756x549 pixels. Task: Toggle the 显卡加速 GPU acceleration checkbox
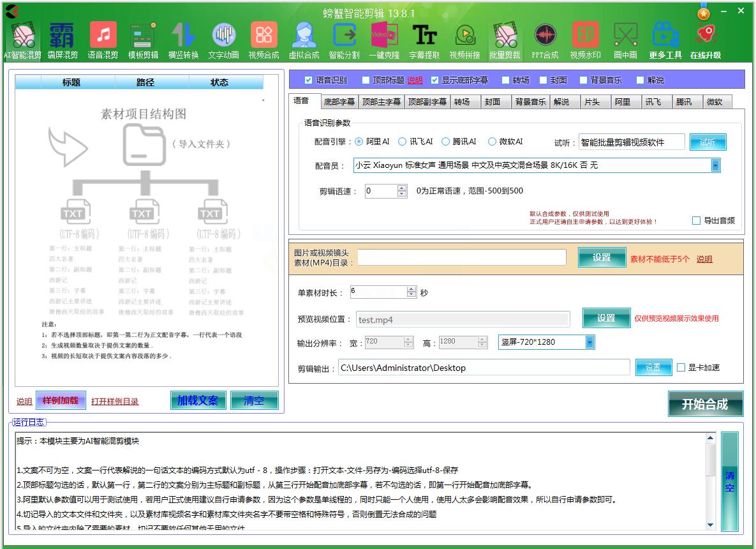coord(681,368)
